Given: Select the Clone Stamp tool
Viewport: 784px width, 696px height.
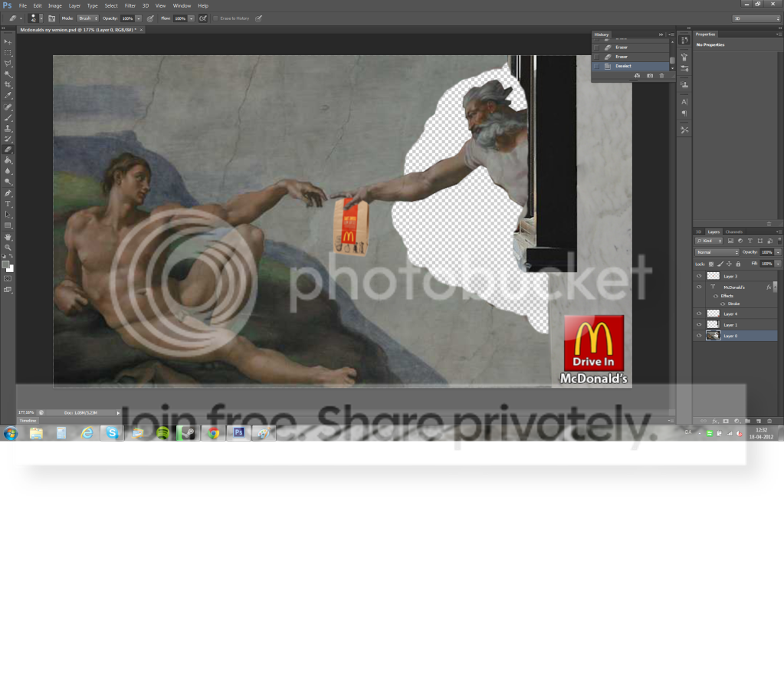Looking at the screenshot, I should pos(8,129).
